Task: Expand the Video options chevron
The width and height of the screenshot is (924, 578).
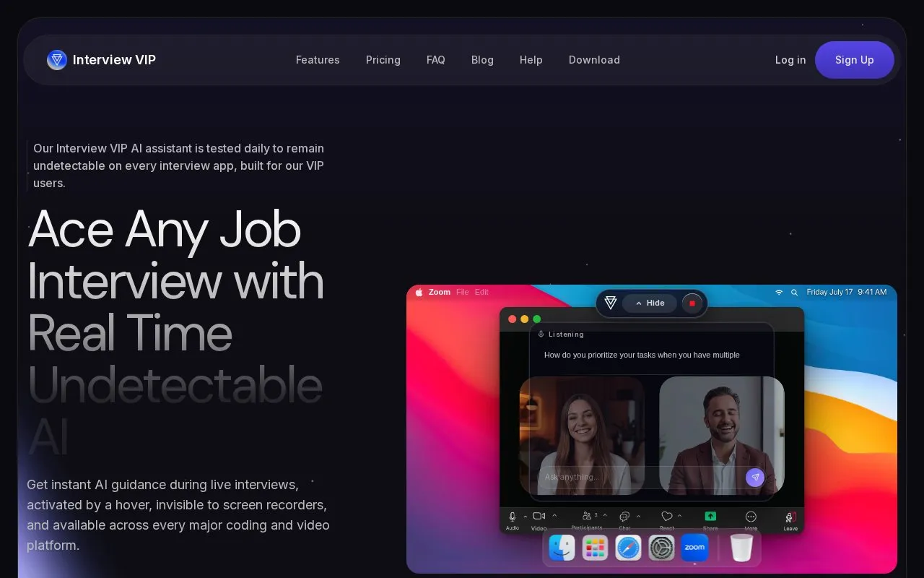Action: 554,516
